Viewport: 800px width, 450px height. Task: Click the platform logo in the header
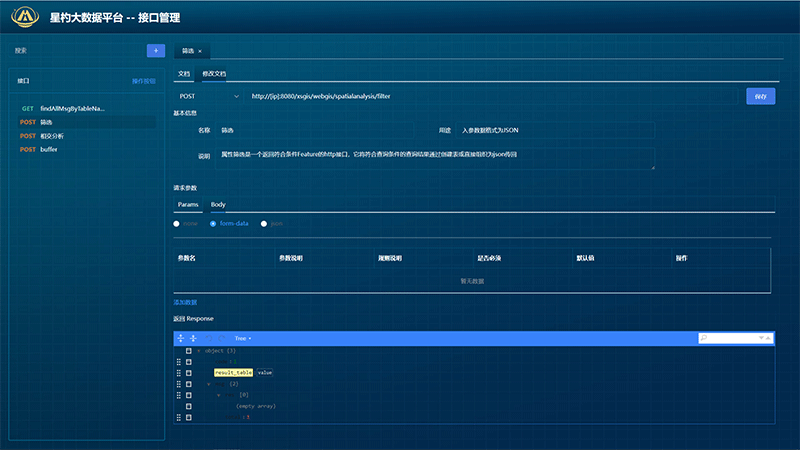[26, 17]
